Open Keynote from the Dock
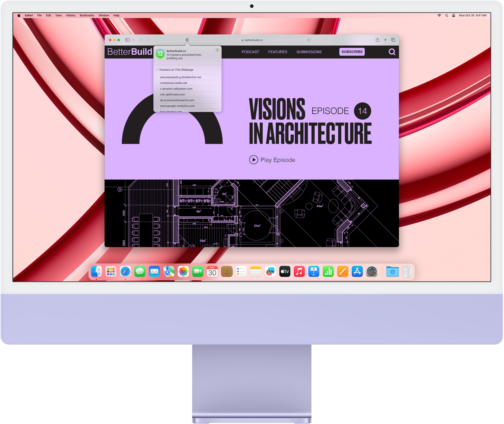The width and height of the screenshot is (504, 424). [314, 272]
